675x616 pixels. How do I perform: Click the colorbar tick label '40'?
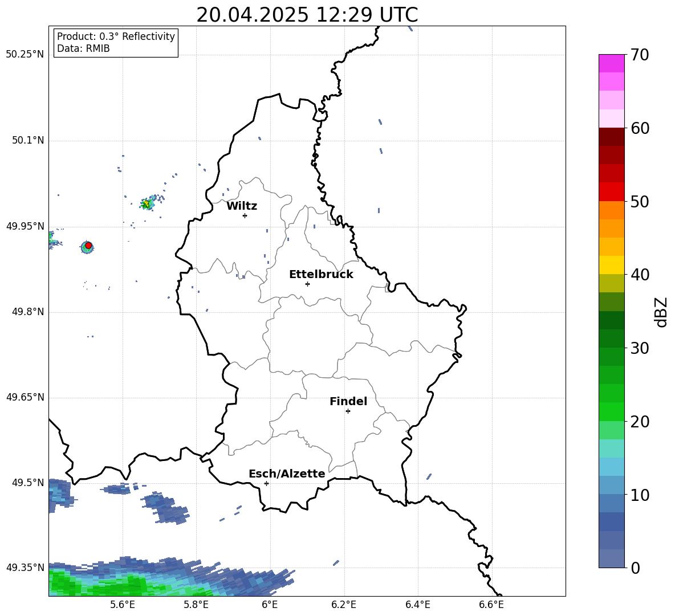(x=640, y=275)
